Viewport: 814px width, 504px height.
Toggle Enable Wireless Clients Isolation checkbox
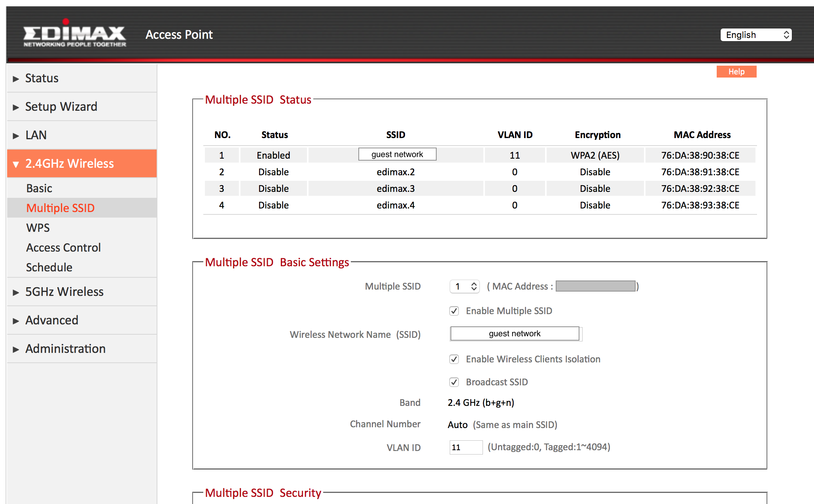[454, 359]
